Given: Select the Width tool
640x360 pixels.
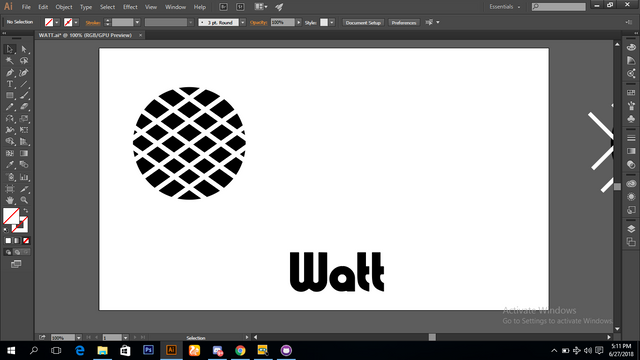Looking at the screenshot, I should coord(10,130).
